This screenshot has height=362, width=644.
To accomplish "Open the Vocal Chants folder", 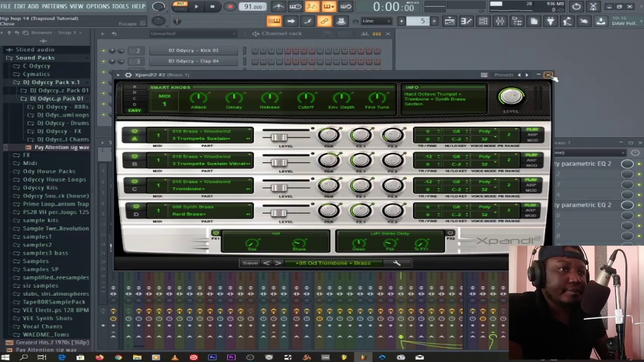I will click(x=42, y=326).
